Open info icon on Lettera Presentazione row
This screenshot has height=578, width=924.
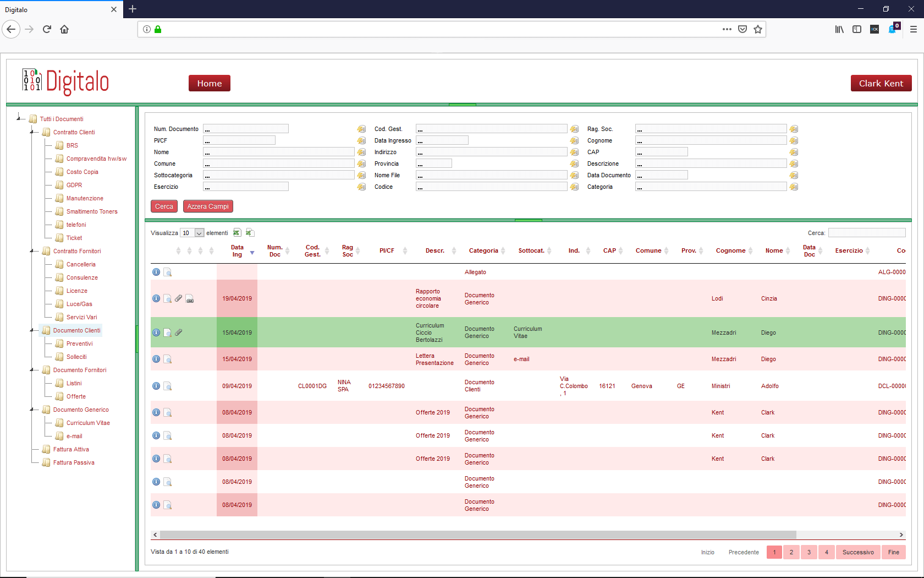tap(156, 359)
